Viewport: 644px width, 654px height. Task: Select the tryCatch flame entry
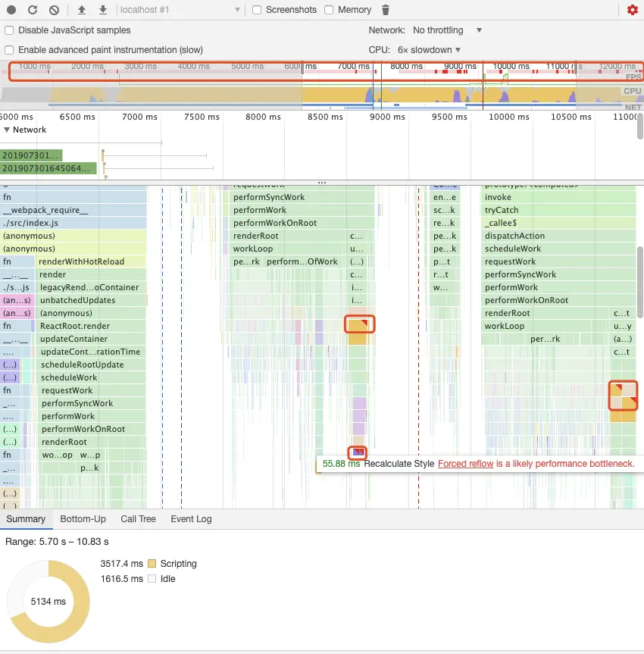(558, 210)
